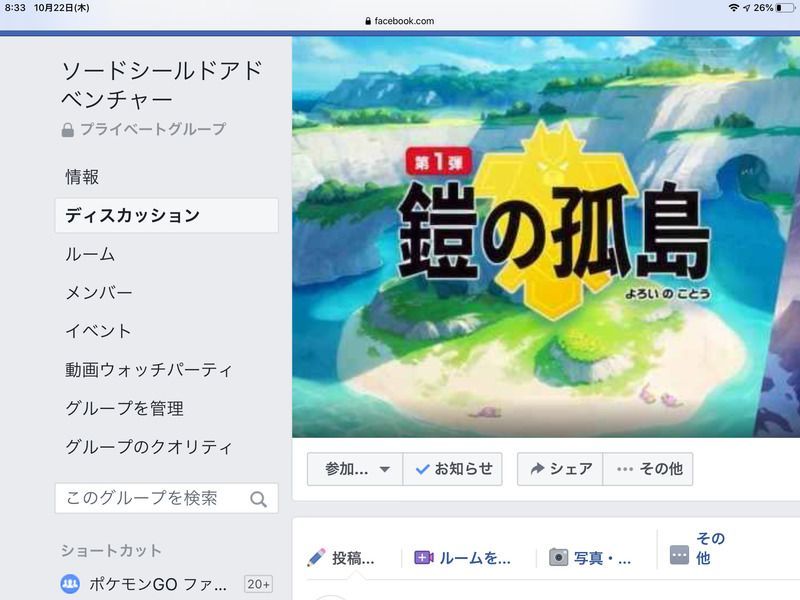Click into the このグループを検索 field
800x600 pixels.
tap(167, 498)
